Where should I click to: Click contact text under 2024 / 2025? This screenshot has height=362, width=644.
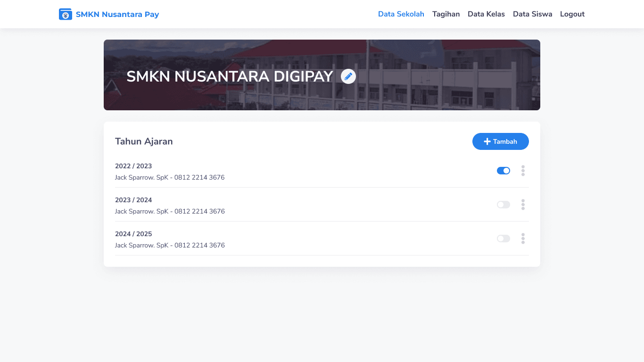point(170,246)
